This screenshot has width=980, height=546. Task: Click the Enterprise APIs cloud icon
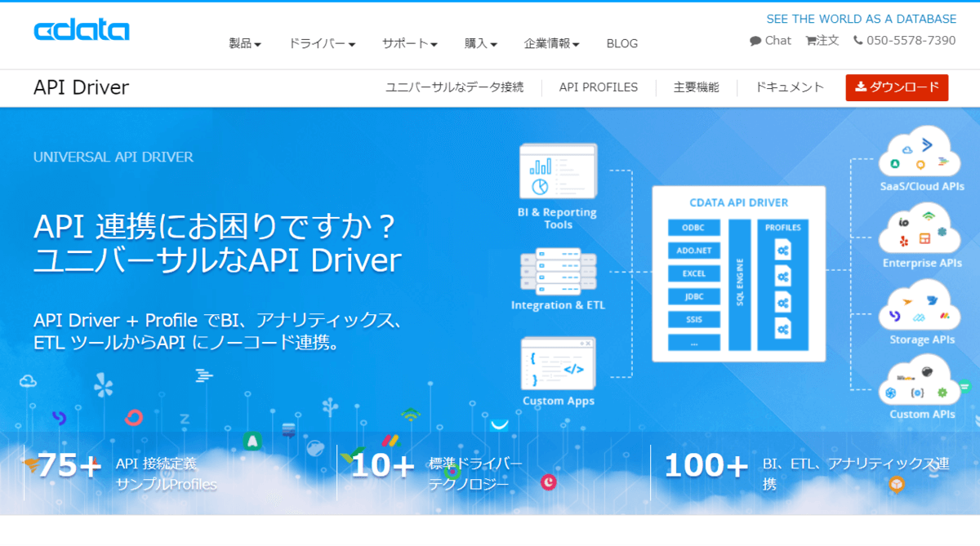(920, 229)
